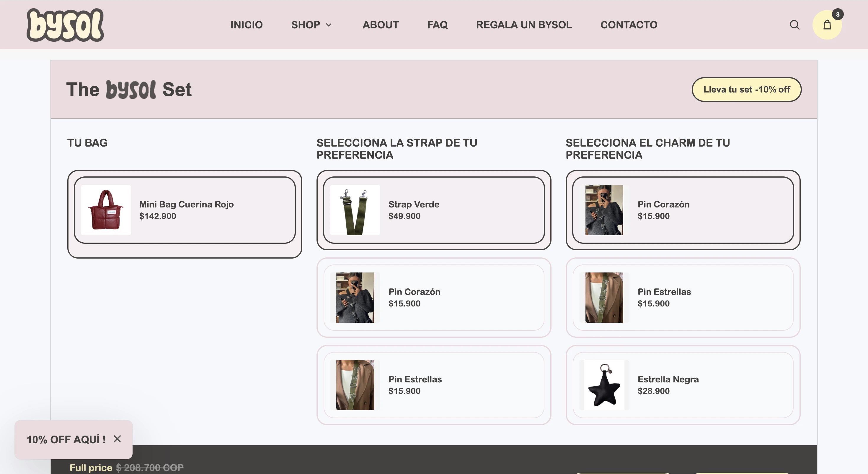Image resolution: width=868 pixels, height=474 pixels.
Task: Click the green strap thumbnail
Action: coord(355,210)
